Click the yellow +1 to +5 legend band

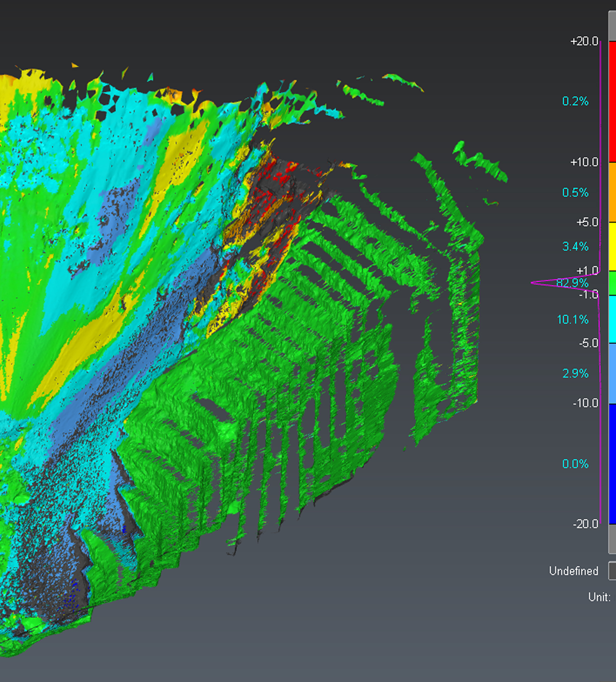[x=612, y=246]
